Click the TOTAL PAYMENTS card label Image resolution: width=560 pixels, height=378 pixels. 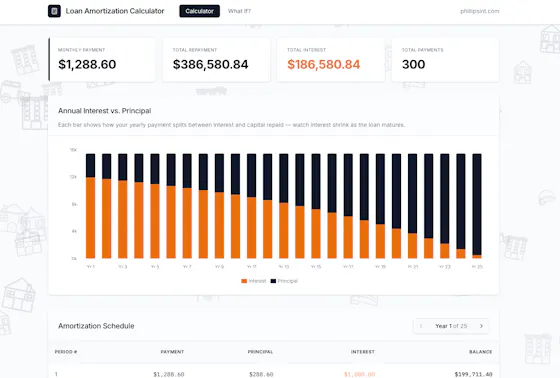tap(422, 50)
